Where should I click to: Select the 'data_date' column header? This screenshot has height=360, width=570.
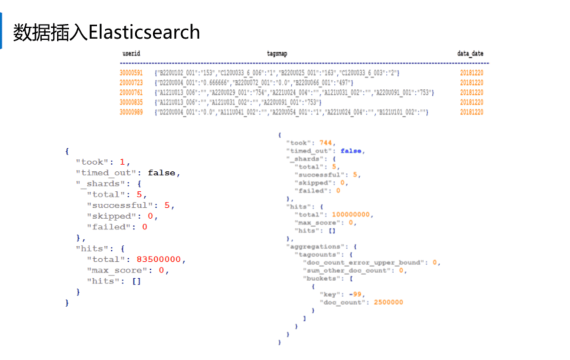[470, 53]
